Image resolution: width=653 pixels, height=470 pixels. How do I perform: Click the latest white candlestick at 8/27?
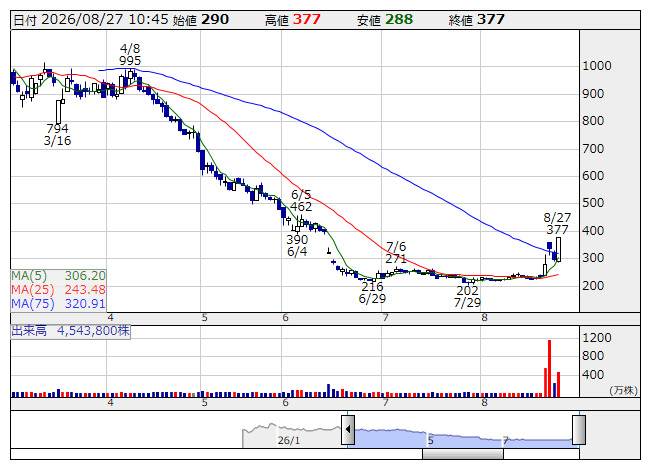click(558, 249)
